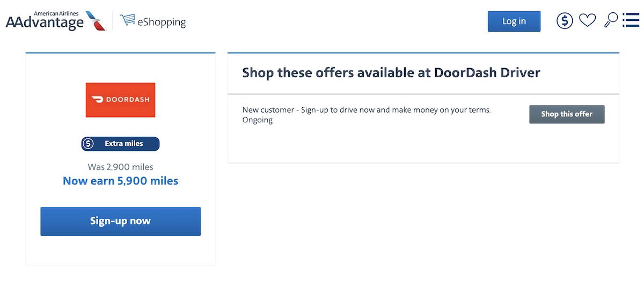Select the new customer sign-up offer description

click(367, 109)
